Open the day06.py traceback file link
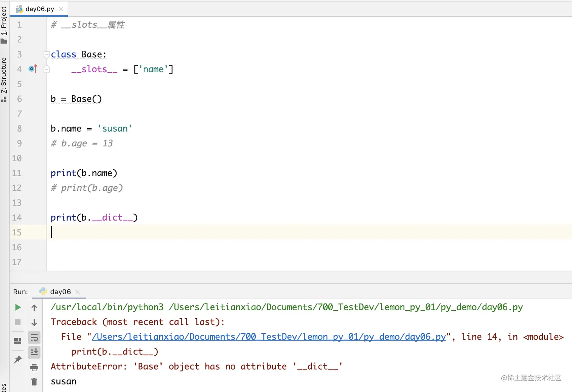 (269, 337)
